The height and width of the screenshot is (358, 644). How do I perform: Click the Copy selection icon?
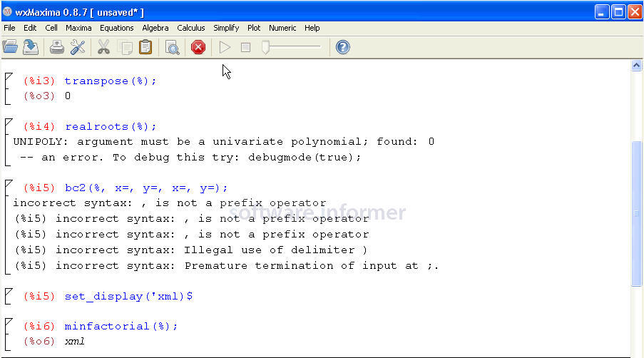click(x=125, y=47)
